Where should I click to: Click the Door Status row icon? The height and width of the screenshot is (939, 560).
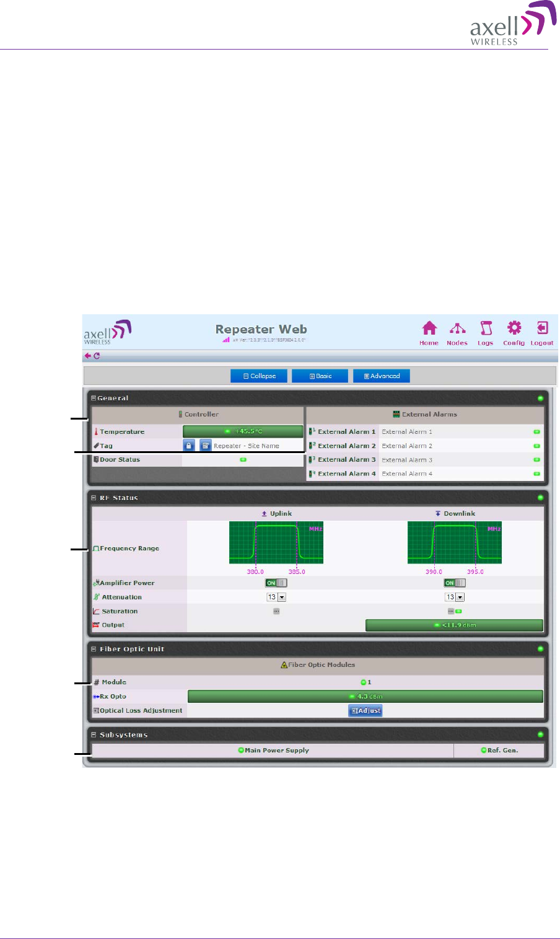tap(96, 459)
